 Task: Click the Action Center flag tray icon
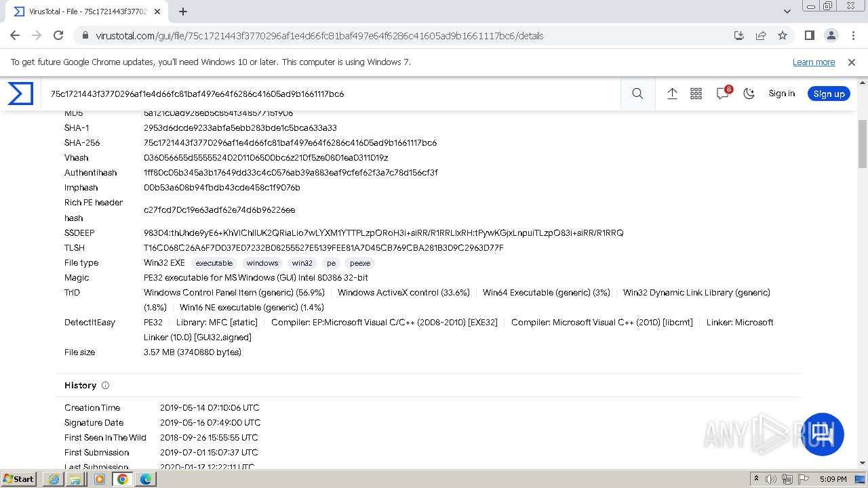click(804, 479)
